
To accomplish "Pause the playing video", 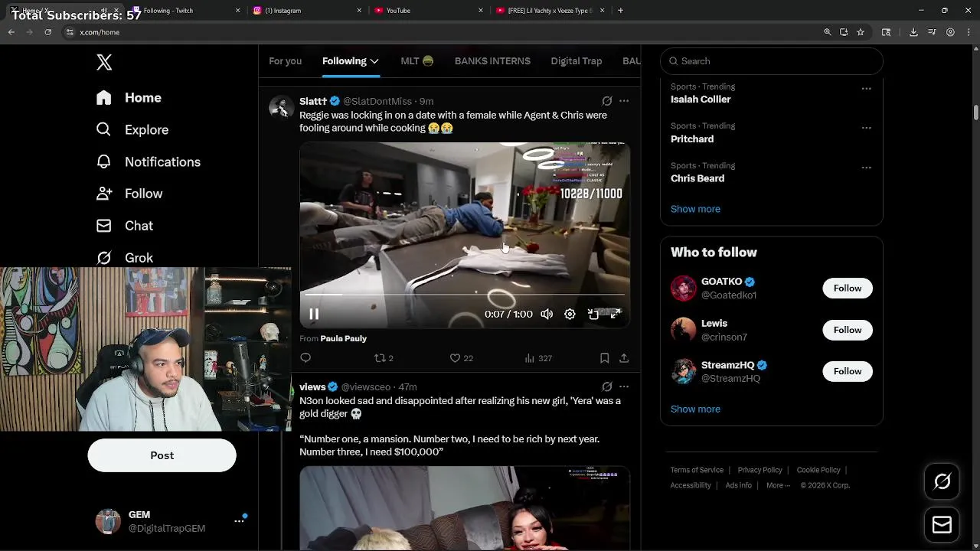I will tap(314, 315).
